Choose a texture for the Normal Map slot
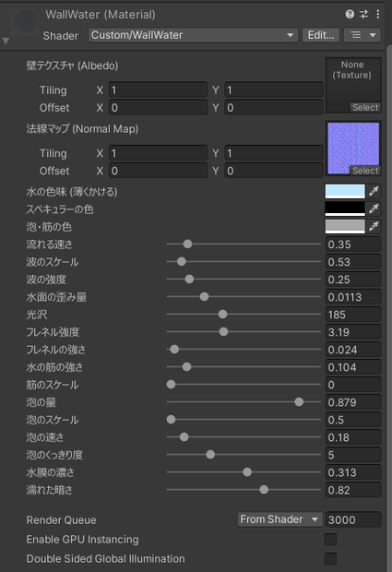The height and width of the screenshot is (572, 392). click(365, 171)
